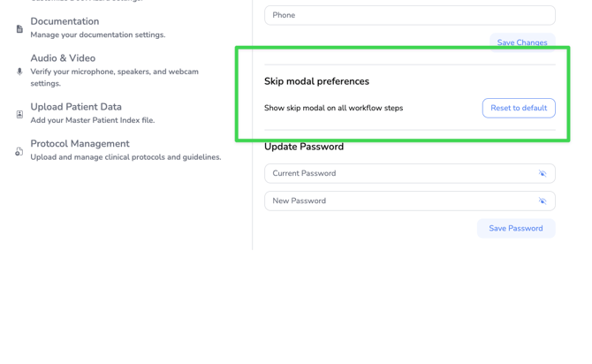Click the Update Password heading
Image resolution: width=592 pixels, height=364 pixels.
[x=303, y=147]
